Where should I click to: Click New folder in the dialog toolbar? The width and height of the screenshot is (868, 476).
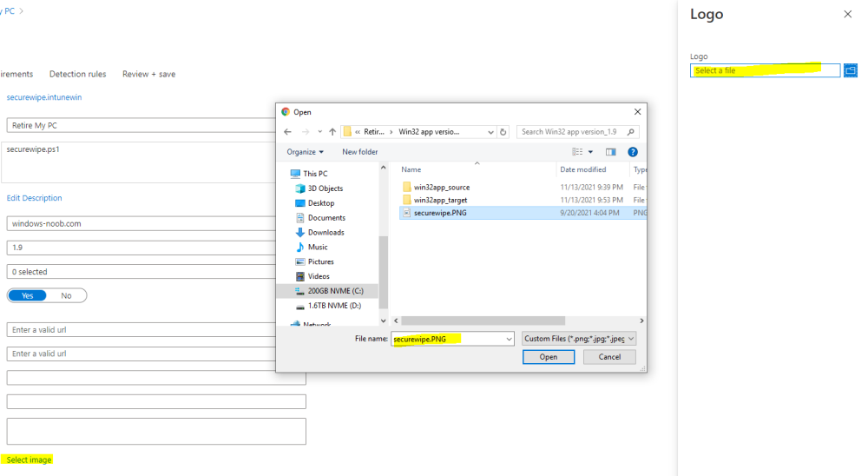(360, 152)
